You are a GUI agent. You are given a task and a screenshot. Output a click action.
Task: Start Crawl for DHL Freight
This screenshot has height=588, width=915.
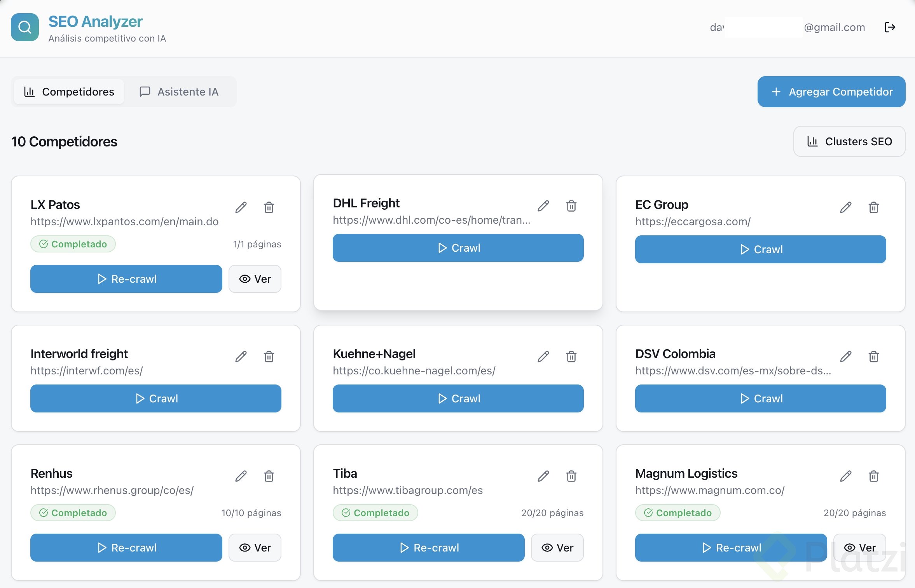point(458,248)
